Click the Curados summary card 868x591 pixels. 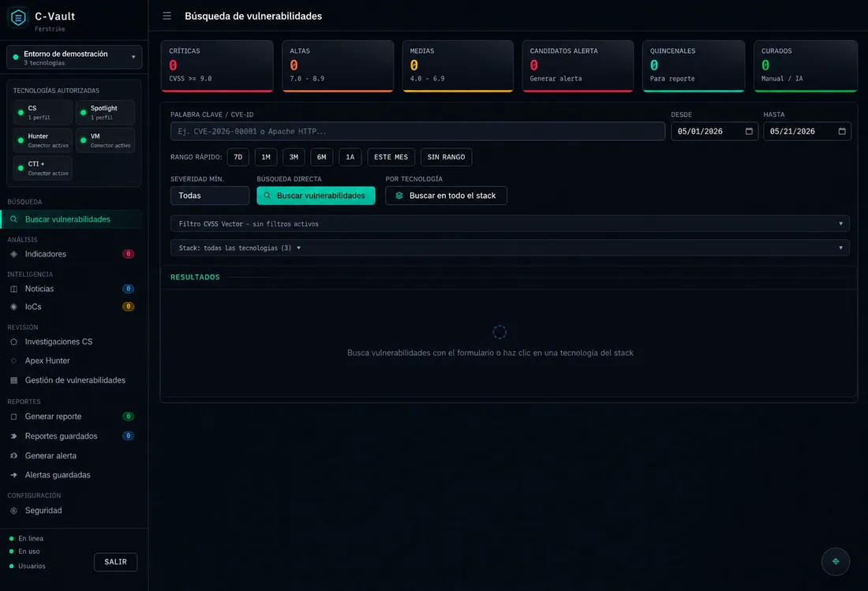click(806, 65)
